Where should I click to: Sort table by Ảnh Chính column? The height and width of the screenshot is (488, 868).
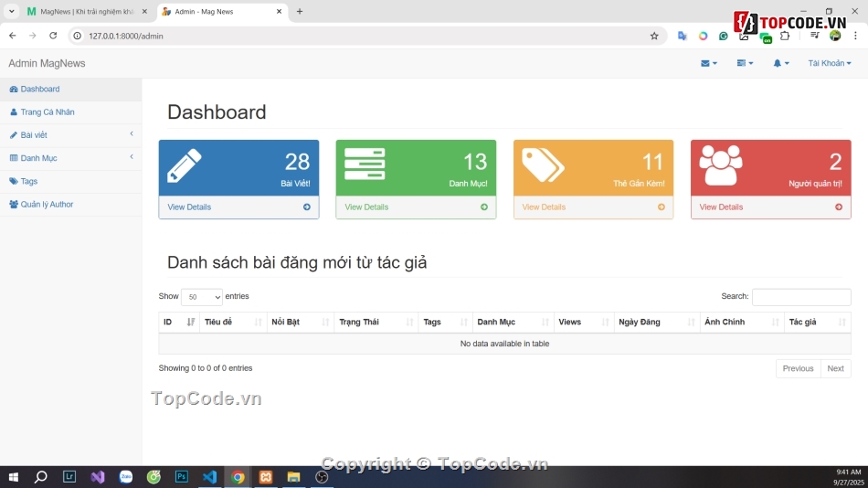742,322
